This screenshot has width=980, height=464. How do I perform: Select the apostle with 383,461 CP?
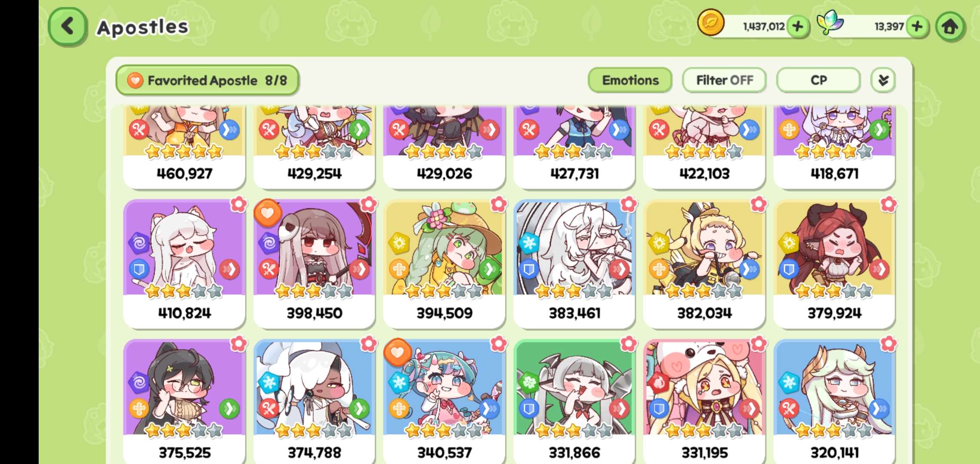tap(574, 264)
